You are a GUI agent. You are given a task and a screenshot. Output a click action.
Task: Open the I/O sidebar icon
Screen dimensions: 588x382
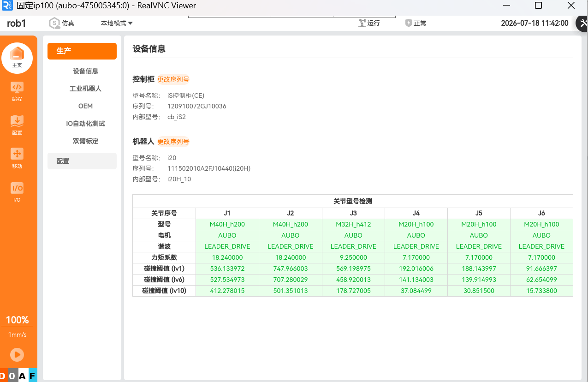pyautogui.click(x=17, y=192)
